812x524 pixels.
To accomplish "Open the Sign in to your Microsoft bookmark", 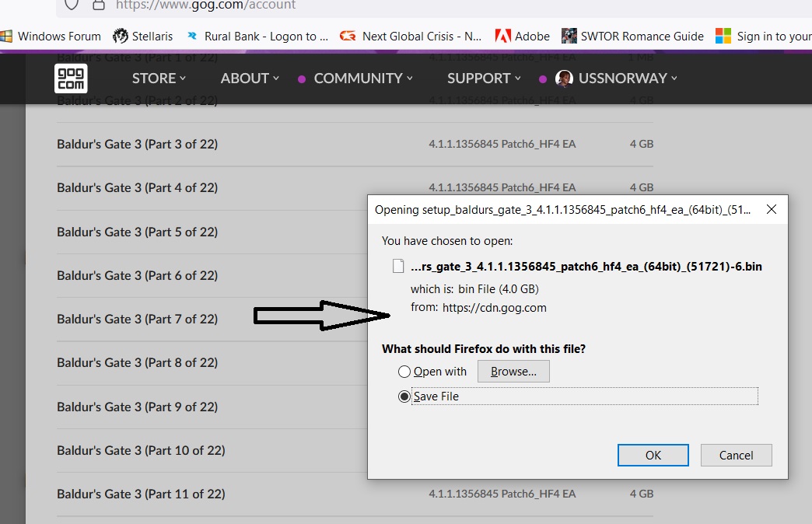I will [763, 37].
